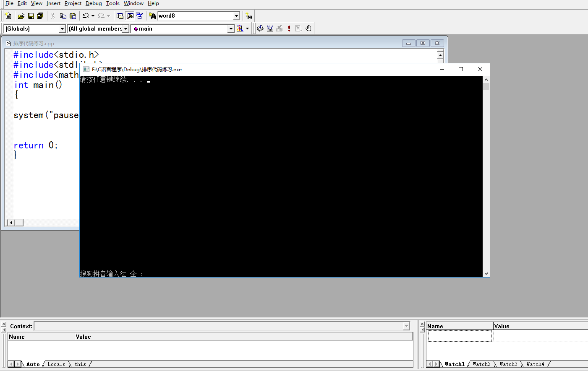Click the Compile icon
Image resolution: width=588 pixels, height=371 pixels.
click(260, 29)
